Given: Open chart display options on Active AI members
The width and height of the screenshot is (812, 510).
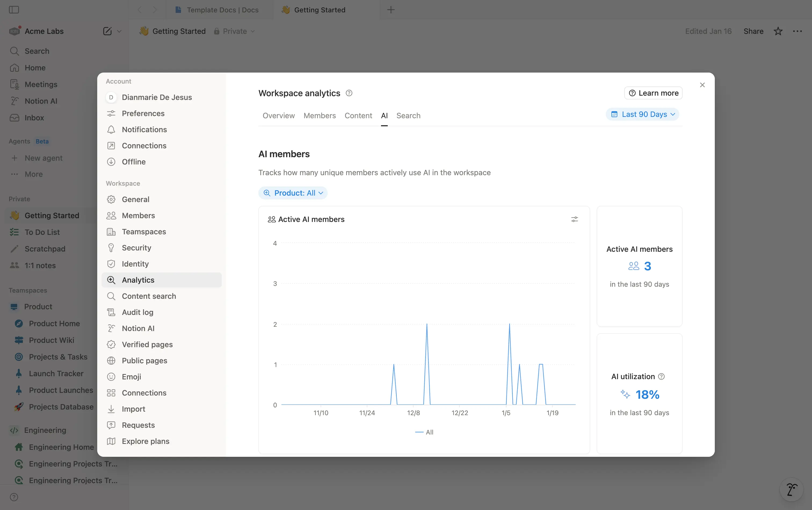Looking at the screenshot, I should (x=574, y=219).
